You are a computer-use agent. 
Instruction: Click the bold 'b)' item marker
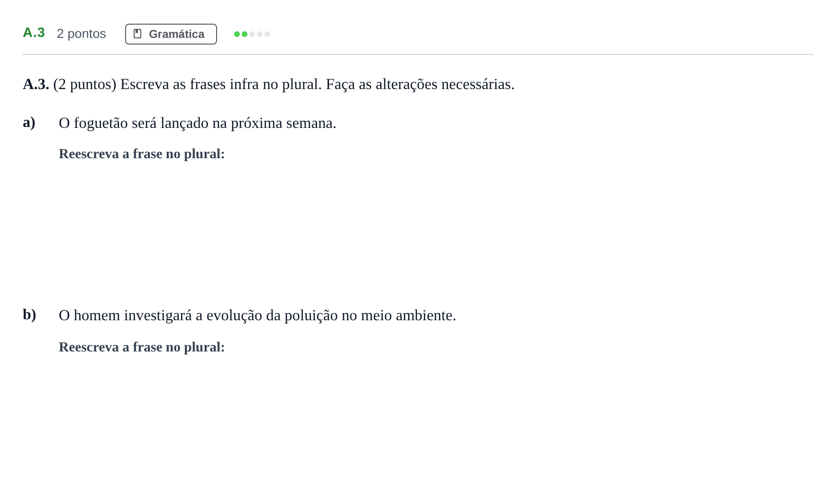click(x=29, y=315)
